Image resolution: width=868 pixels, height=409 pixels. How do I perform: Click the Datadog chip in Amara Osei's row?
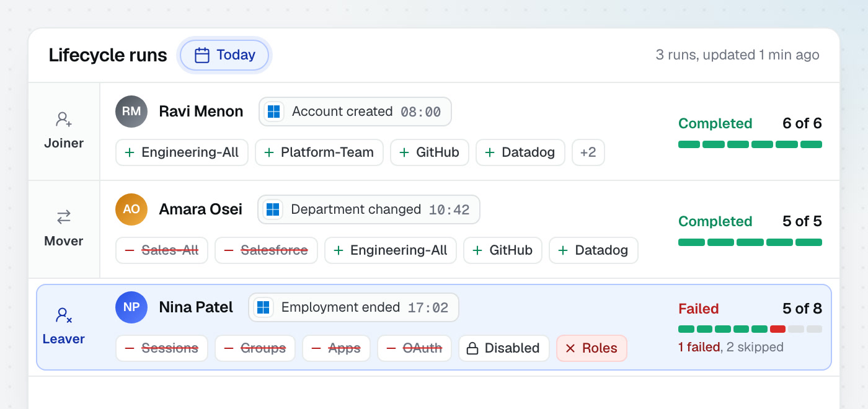[x=593, y=250]
